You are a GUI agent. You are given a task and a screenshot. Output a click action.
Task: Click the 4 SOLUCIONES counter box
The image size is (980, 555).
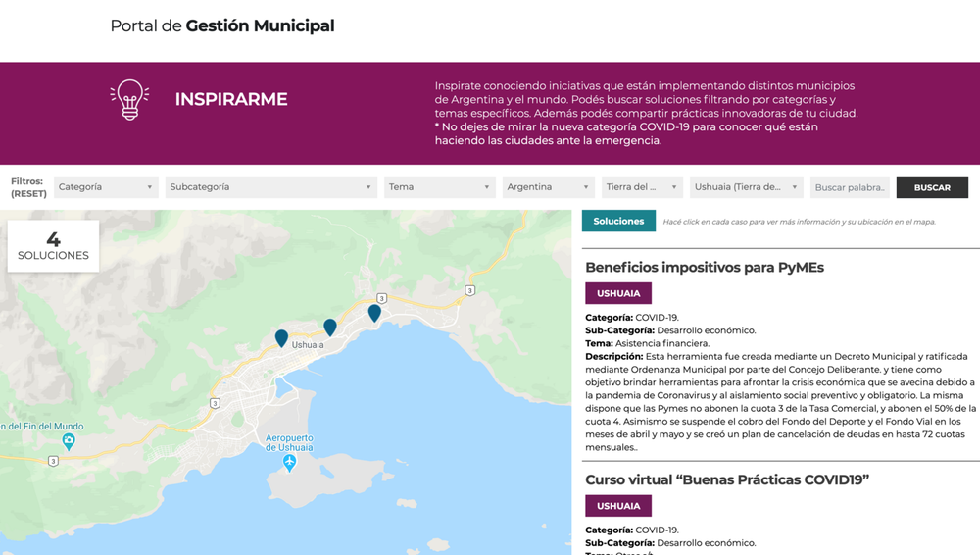(53, 246)
